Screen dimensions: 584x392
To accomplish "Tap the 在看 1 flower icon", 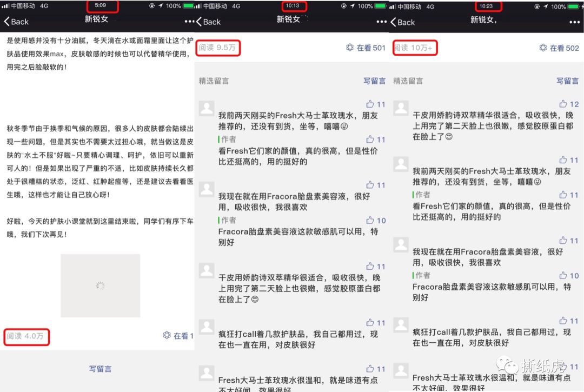I will pyautogui.click(x=167, y=335).
